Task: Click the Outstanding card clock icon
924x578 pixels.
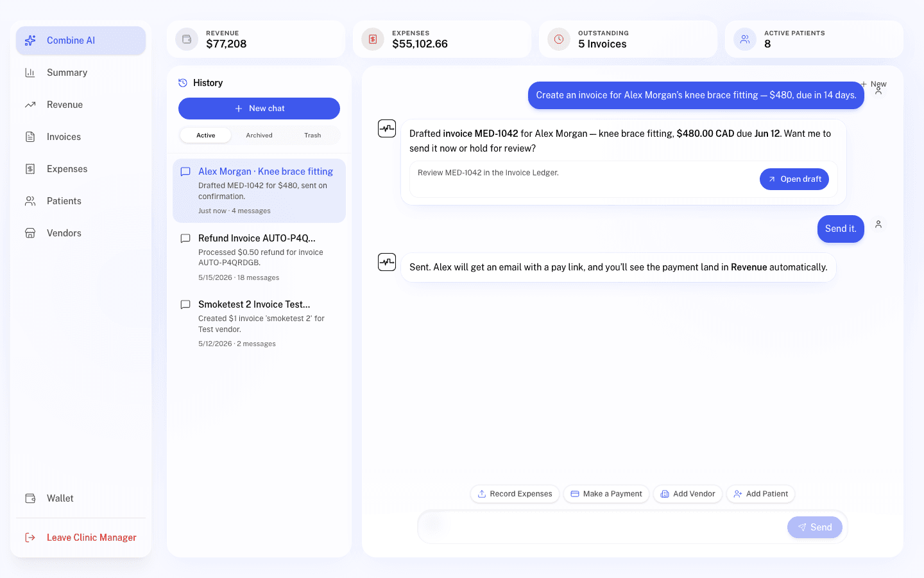Action: coord(559,39)
